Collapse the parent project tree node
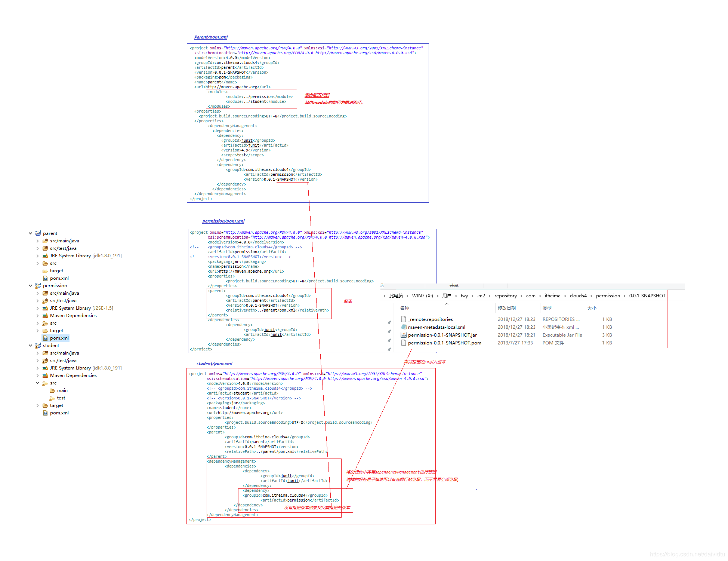The height and width of the screenshot is (561, 728). point(31,233)
